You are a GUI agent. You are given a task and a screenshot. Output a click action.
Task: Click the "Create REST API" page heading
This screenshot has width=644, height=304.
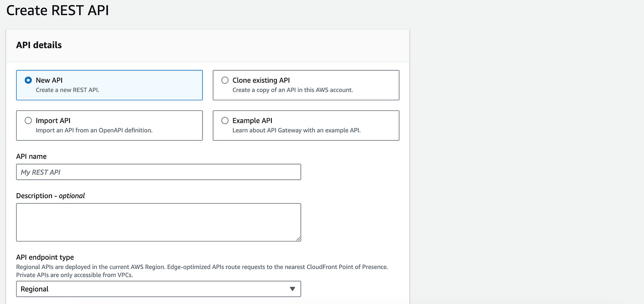pyautogui.click(x=57, y=10)
